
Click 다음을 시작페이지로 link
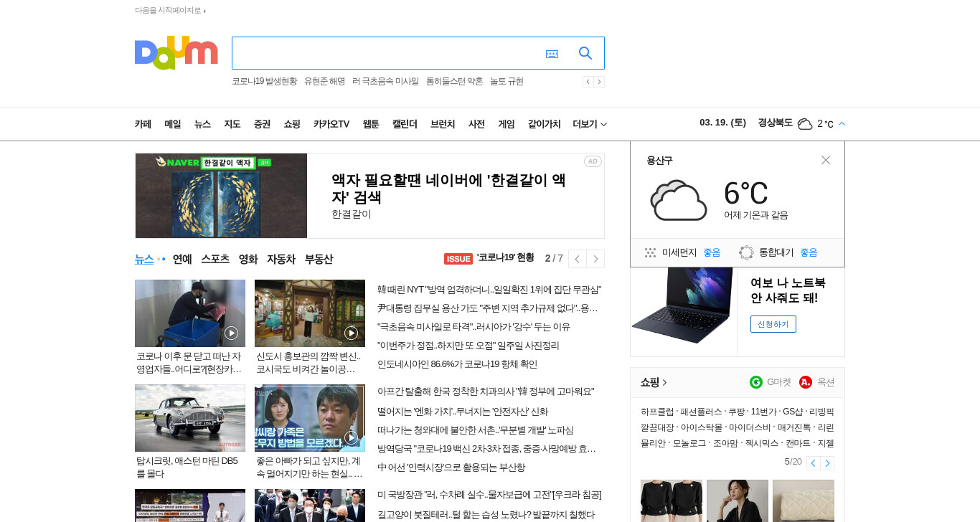170,11
